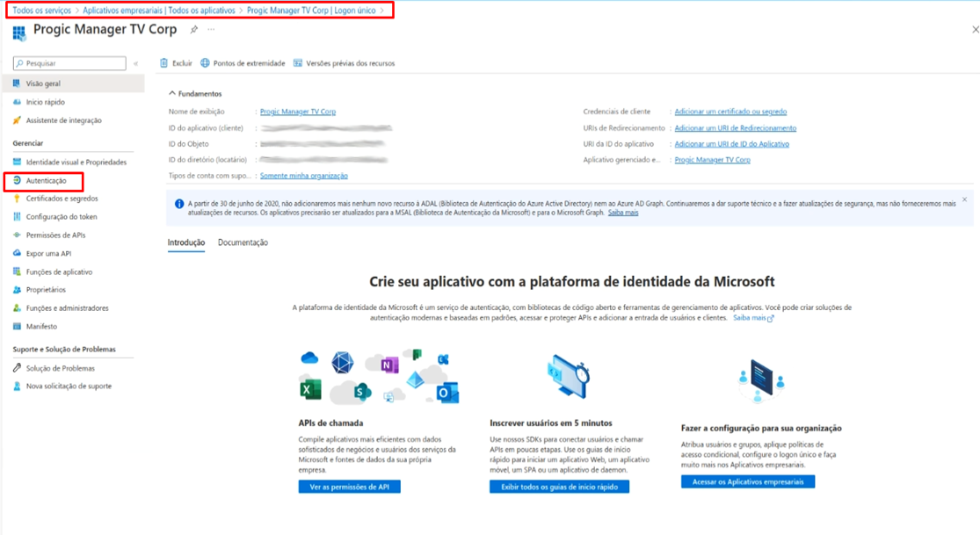Click the Versões prévias dos recursos icon
The height and width of the screenshot is (535, 980).
pos(298,63)
